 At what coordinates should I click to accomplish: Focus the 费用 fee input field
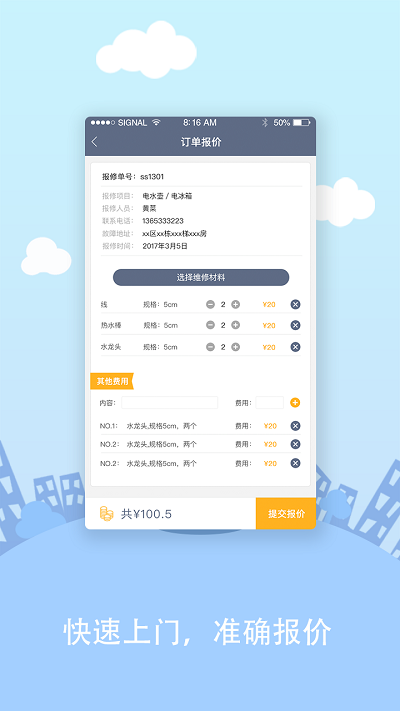269,403
